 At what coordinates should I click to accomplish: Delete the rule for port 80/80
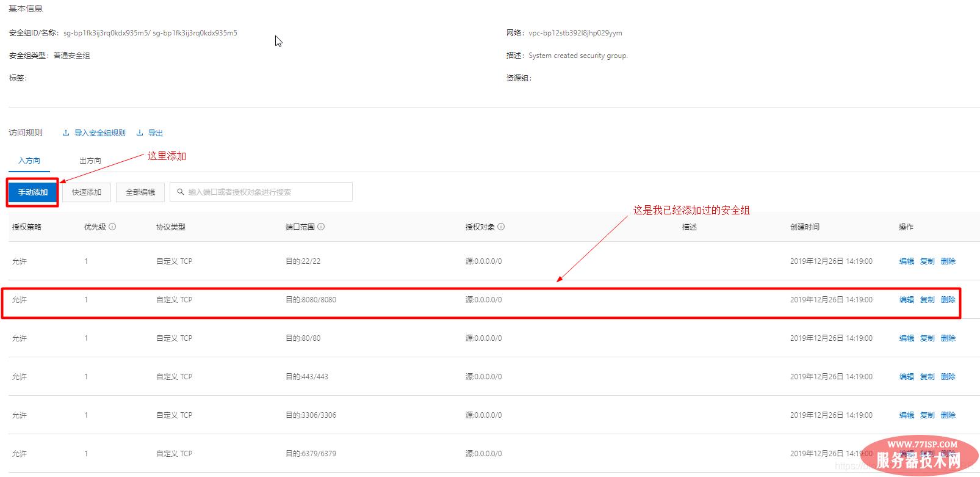point(948,338)
